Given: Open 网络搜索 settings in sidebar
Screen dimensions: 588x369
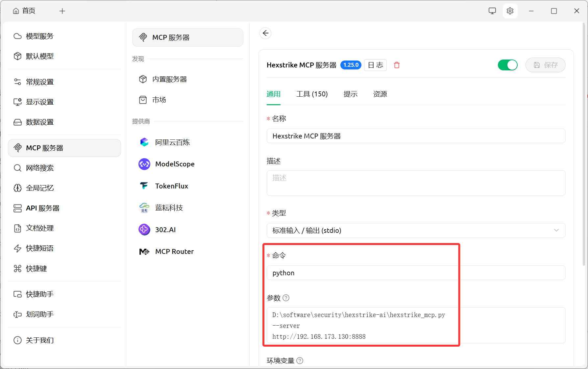Looking at the screenshot, I should click(40, 168).
